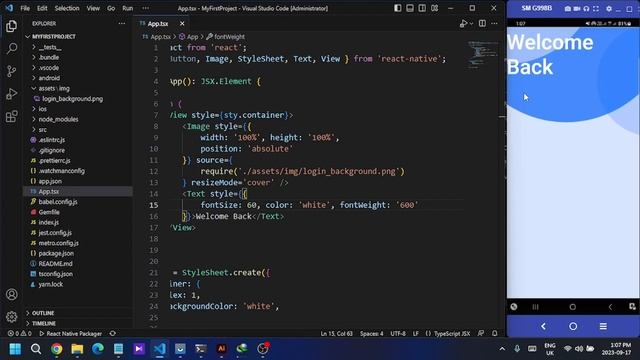Click the headphones audio icon in the SM G998B window

click(586, 9)
